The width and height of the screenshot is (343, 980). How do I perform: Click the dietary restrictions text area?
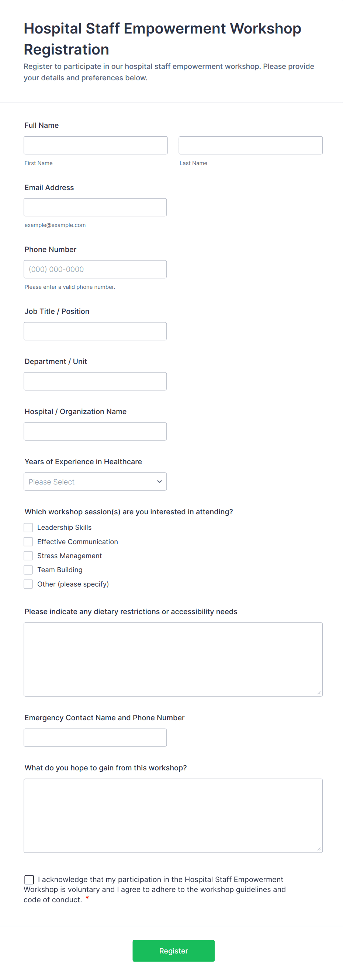173,659
